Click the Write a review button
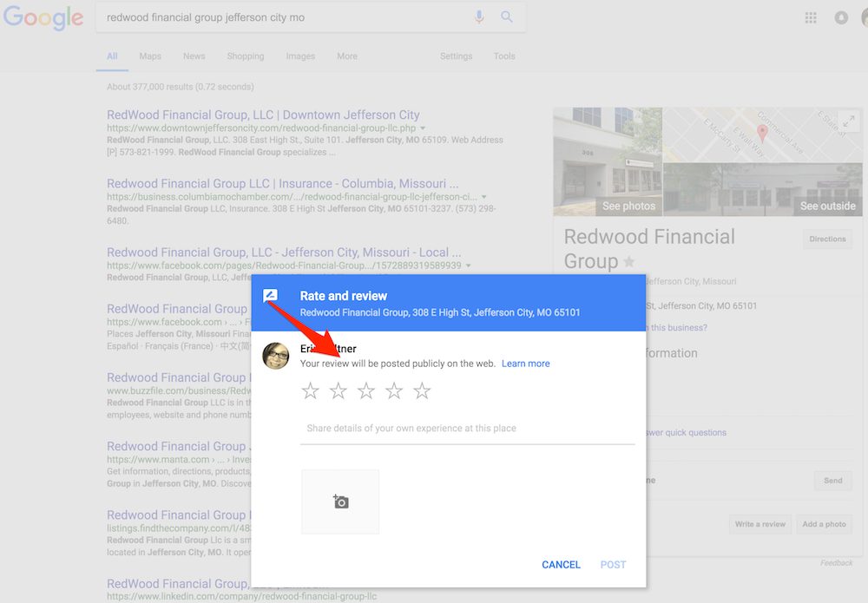The width and height of the screenshot is (868, 603). (x=760, y=524)
